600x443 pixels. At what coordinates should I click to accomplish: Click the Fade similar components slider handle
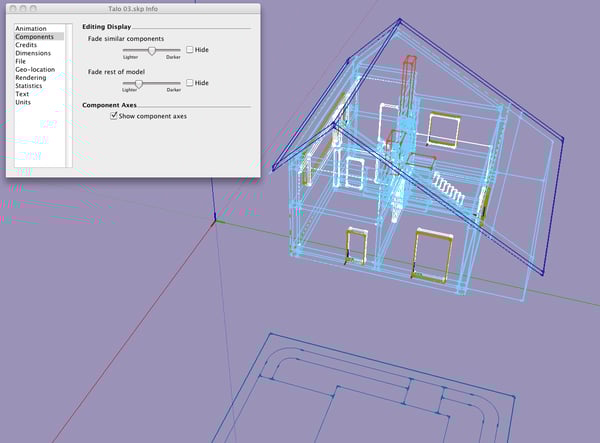point(152,50)
